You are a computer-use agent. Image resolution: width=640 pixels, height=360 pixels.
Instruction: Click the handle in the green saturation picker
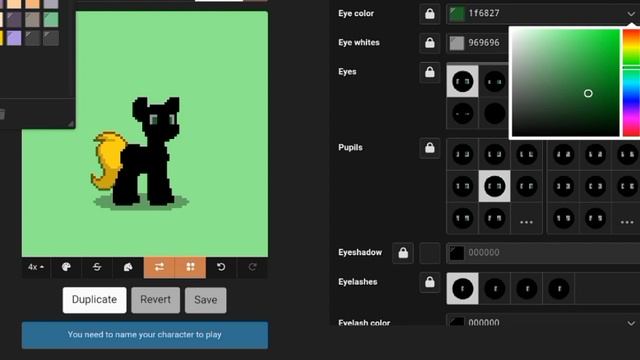(x=588, y=93)
